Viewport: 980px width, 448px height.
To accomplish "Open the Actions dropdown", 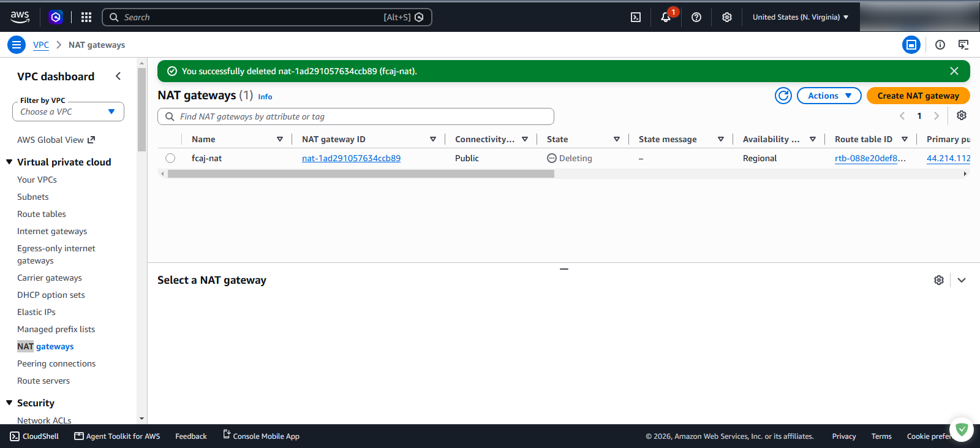I will click(829, 96).
